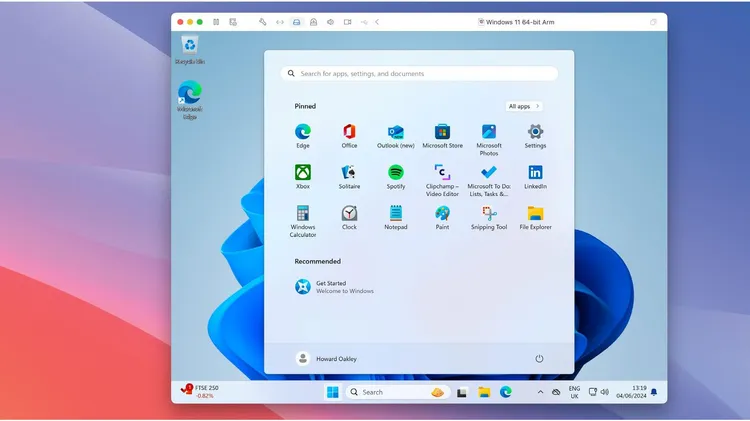Open Microsoft To Do app
Image resolution: width=750 pixels, height=421 pixels.
489,180
